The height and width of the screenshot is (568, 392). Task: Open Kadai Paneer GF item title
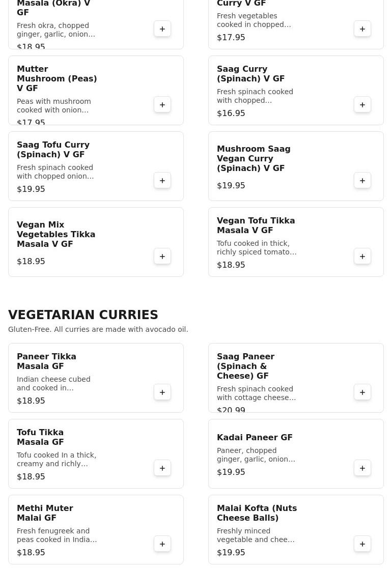pos(255,437)
